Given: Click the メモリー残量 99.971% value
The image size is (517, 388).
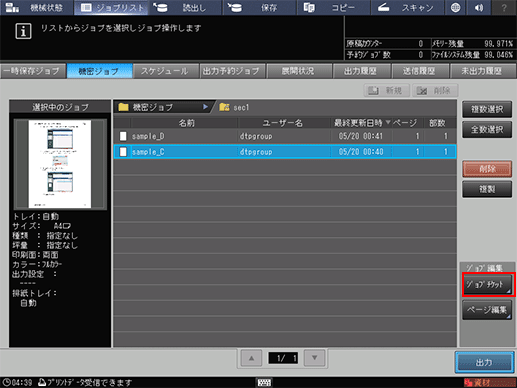Looking at the screenshot, I should coord(498,44).
